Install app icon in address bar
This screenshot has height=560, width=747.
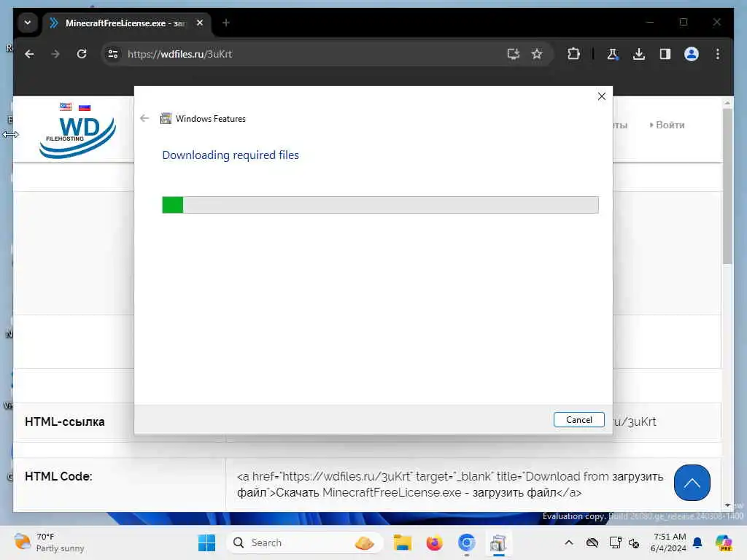tap(513, 54)
